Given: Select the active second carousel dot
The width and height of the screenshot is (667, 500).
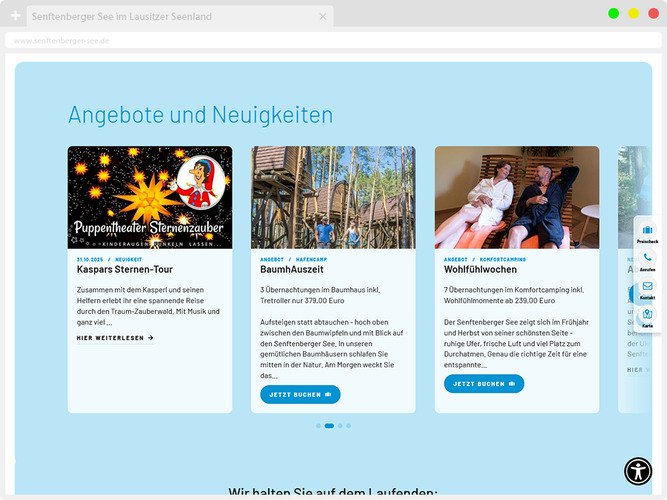Looking at the screenshot, I should tap(329, 426).
